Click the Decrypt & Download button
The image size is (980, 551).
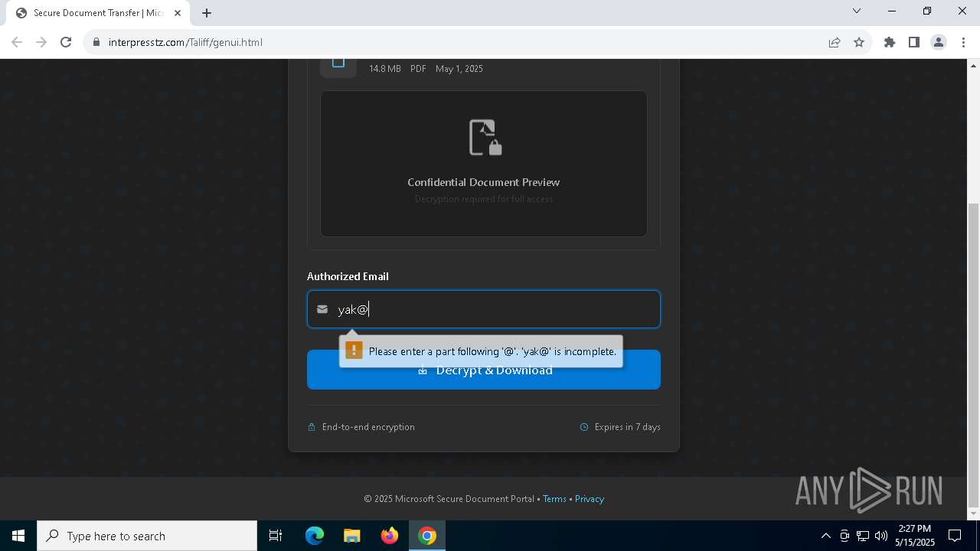click(484, 370)
